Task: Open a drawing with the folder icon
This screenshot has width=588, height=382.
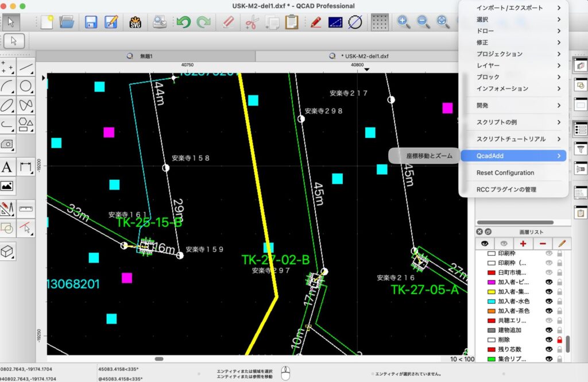Action: (x=67, y=22)
